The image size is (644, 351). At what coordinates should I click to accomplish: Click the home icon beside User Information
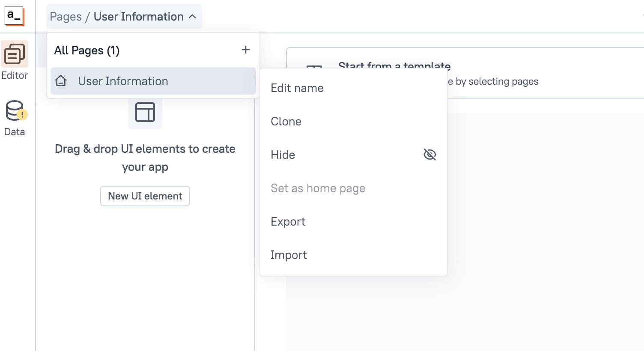click(x=61, y=81)
